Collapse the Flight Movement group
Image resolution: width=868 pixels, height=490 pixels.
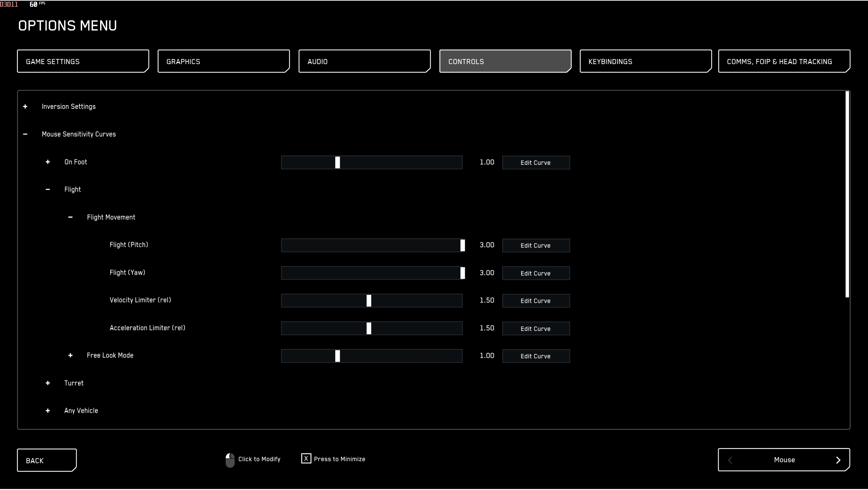[x=71, y=217]
